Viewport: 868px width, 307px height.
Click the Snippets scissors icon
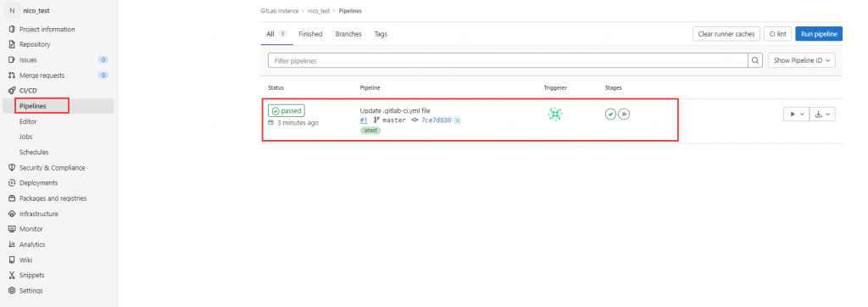12,276
